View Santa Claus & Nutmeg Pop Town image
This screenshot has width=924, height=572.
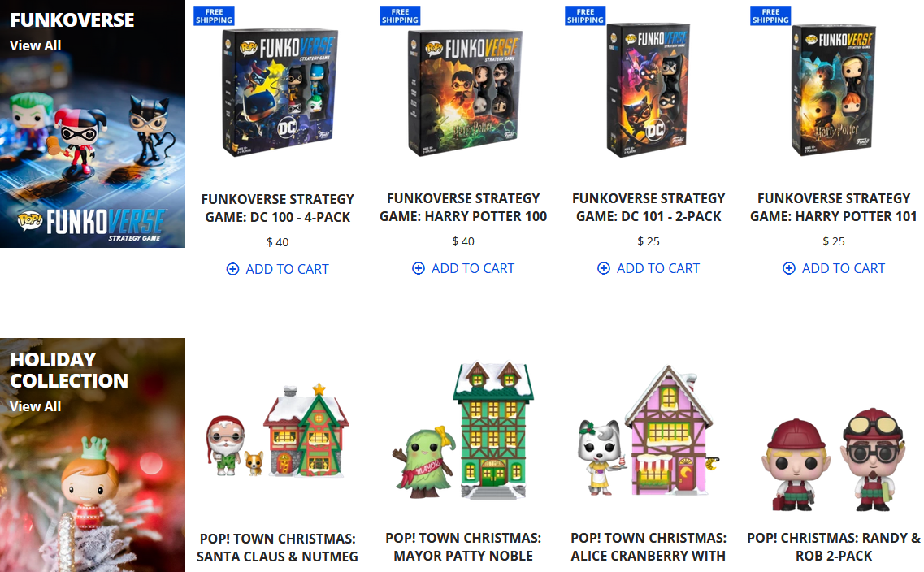(x=277, y=431)
